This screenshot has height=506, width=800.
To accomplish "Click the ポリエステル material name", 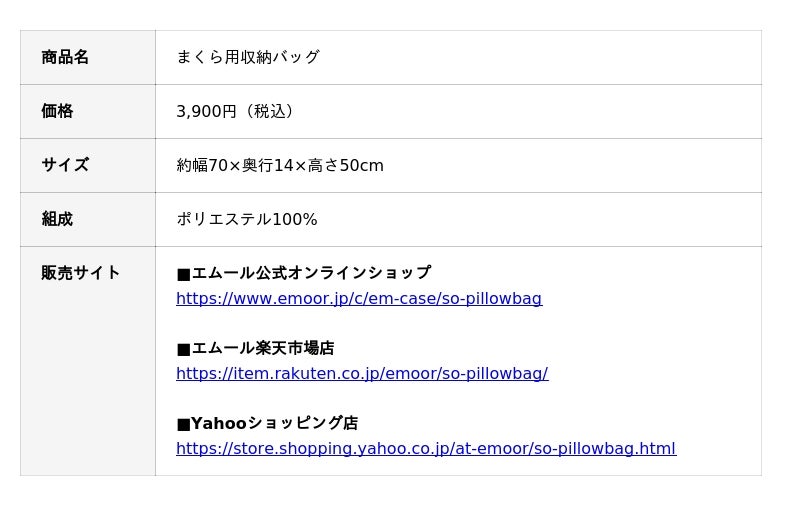I will (224, 219).
